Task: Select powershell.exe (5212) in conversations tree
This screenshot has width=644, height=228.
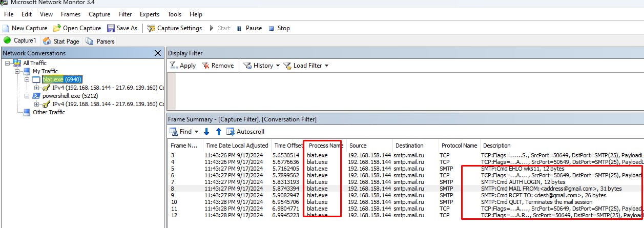Action: coord(70,96)
